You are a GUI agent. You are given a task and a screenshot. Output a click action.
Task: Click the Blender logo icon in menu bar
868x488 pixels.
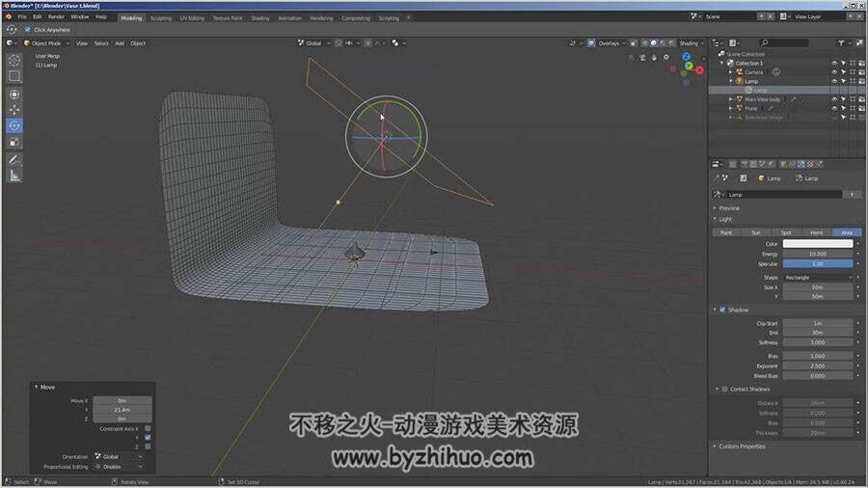click(x=9, y=16)
